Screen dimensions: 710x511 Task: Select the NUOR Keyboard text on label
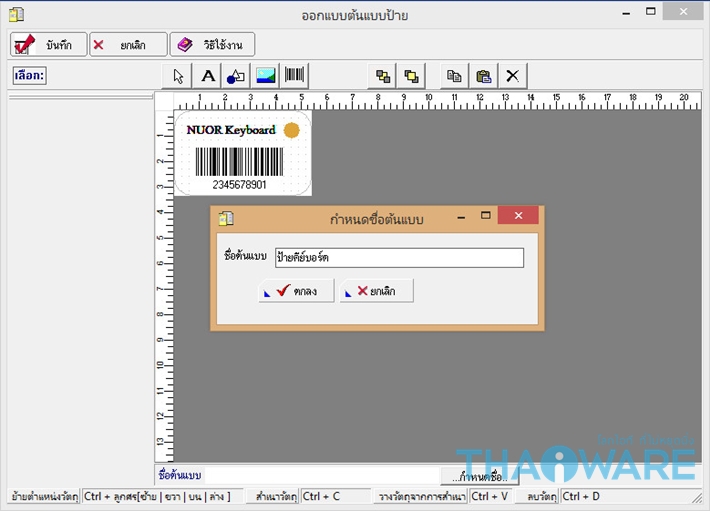[231, 130]
